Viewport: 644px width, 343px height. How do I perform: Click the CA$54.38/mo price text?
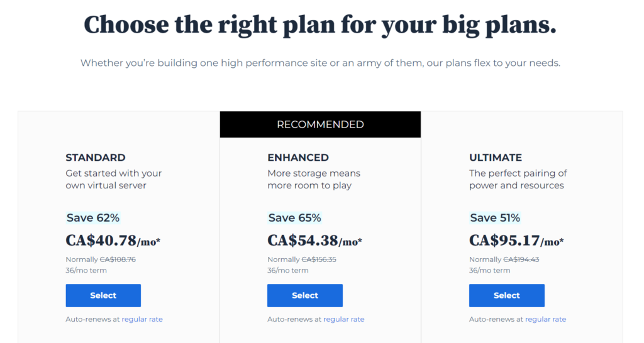tap(314, 241)
